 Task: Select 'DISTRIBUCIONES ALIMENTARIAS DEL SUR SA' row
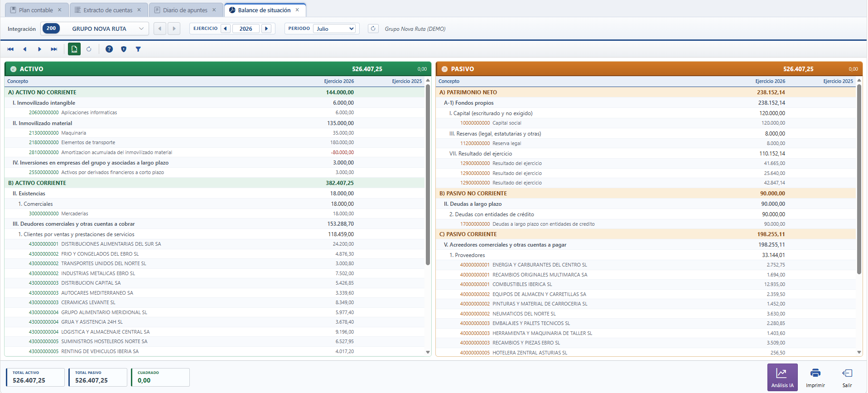[x=215, y=244]
